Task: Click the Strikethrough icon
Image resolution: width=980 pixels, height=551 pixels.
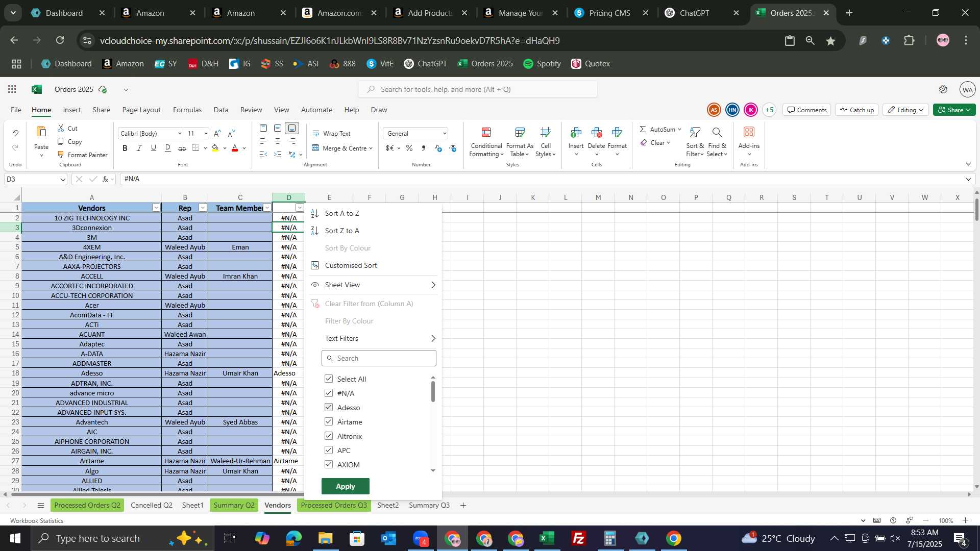Action: [x=182, y=148]
